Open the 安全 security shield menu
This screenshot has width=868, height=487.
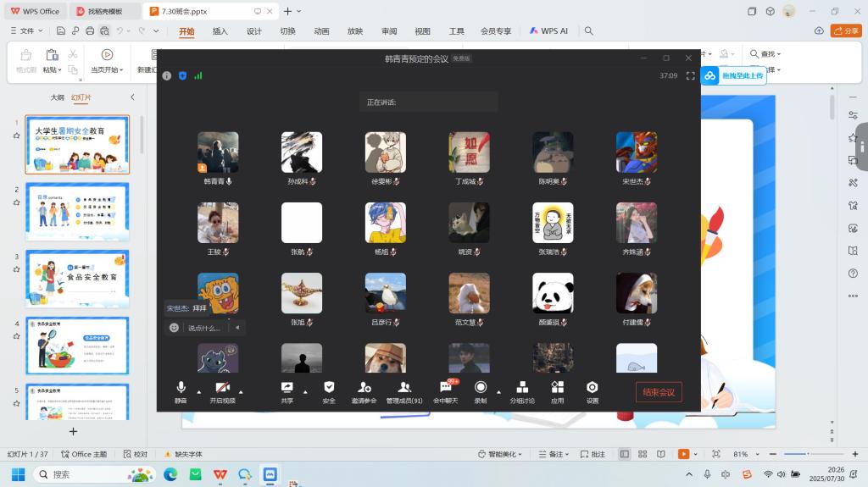pyautogui.click(x=329, y=392)
